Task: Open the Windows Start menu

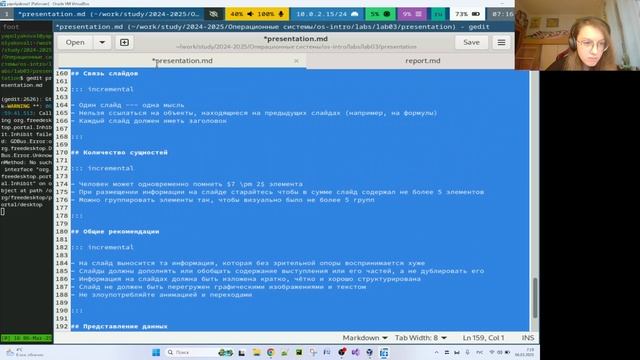Action: (156, 352)
